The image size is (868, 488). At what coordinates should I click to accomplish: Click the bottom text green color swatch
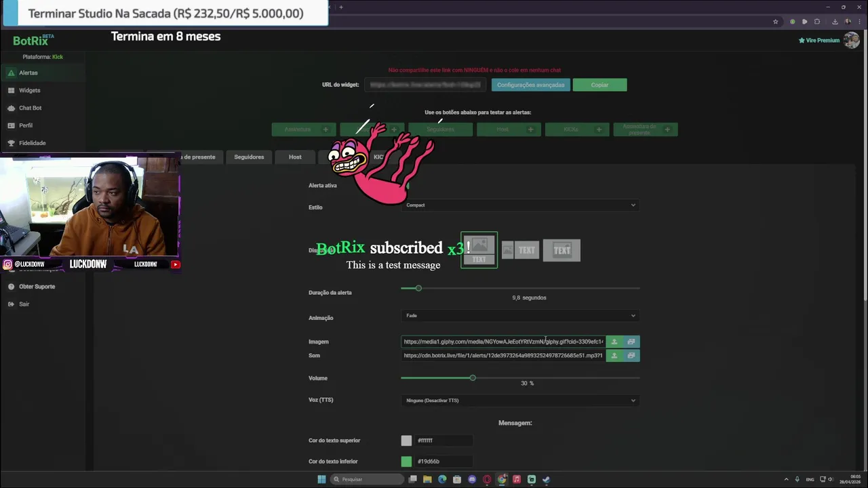[x=406, y=462]
